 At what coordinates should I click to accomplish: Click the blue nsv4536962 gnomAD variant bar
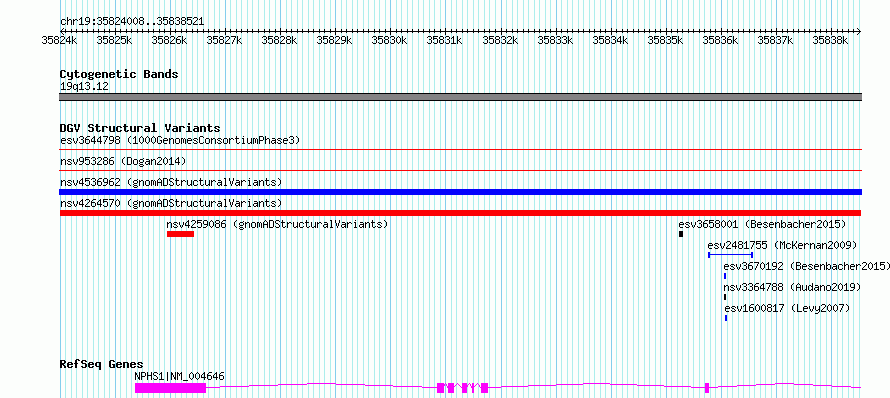(460, 192)
